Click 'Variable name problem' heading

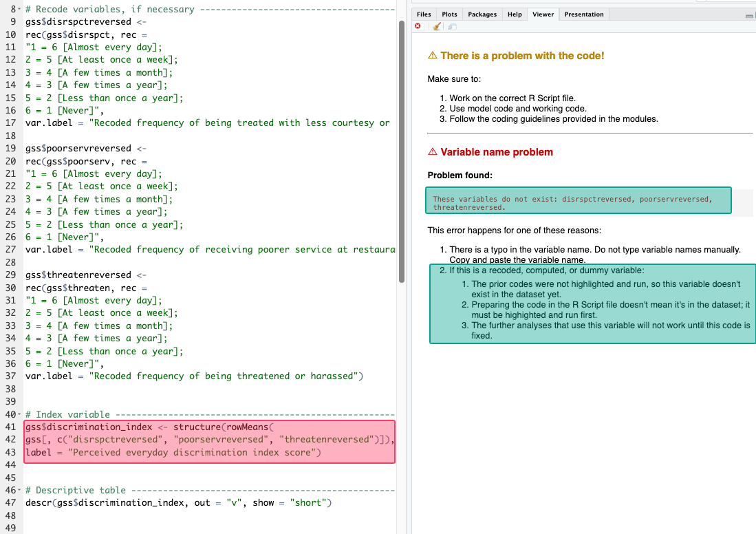497,153
